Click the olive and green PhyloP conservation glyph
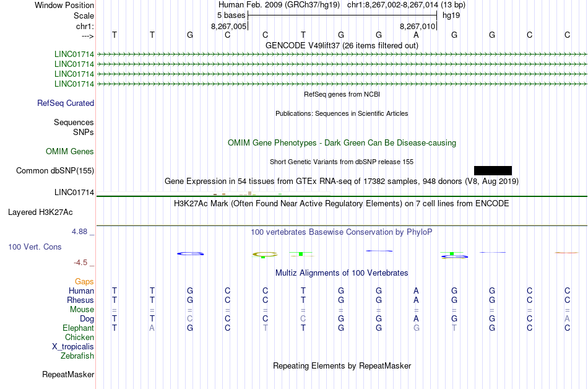 (265, 255)
